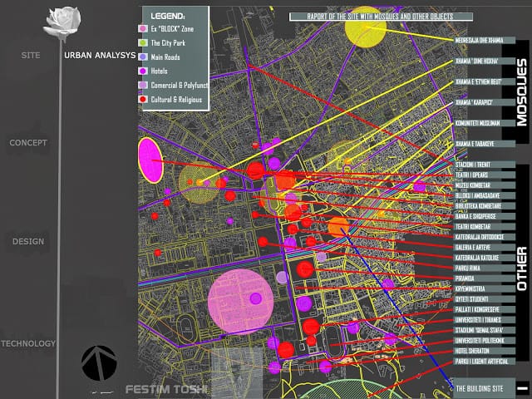Screen dimensions: 532x399
Task: Click the orange circle on the river
Action: pos(338,227)
